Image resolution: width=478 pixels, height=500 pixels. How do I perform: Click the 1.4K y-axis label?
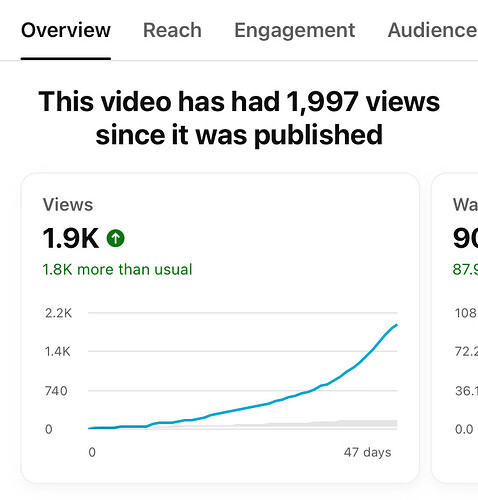58,351
